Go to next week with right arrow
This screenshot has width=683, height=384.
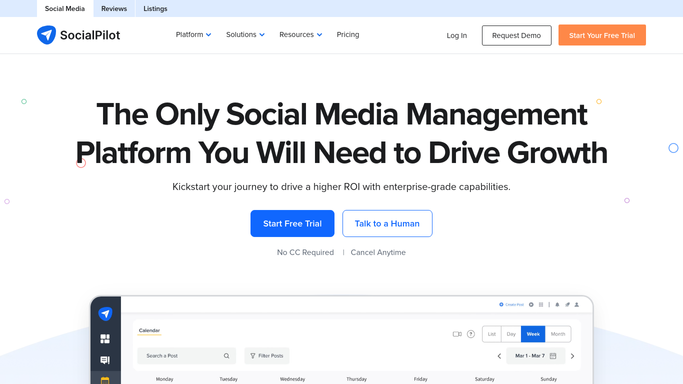tap(572, 356)
